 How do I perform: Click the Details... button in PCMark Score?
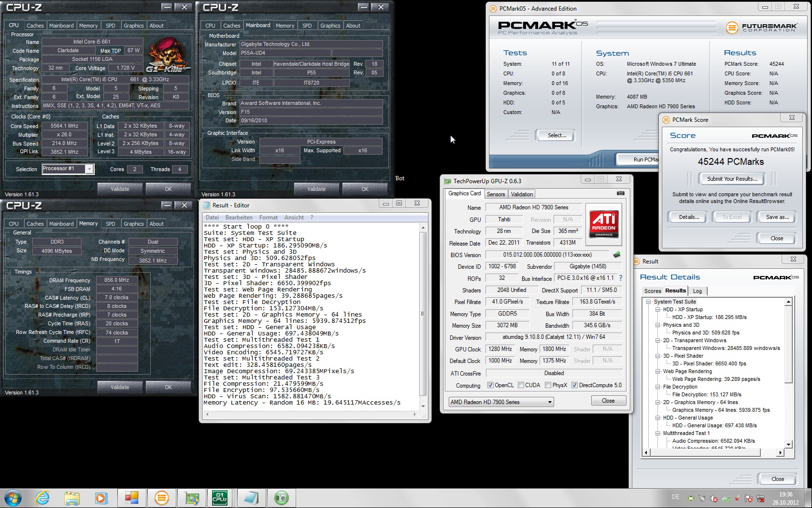[x=689, y=217]
